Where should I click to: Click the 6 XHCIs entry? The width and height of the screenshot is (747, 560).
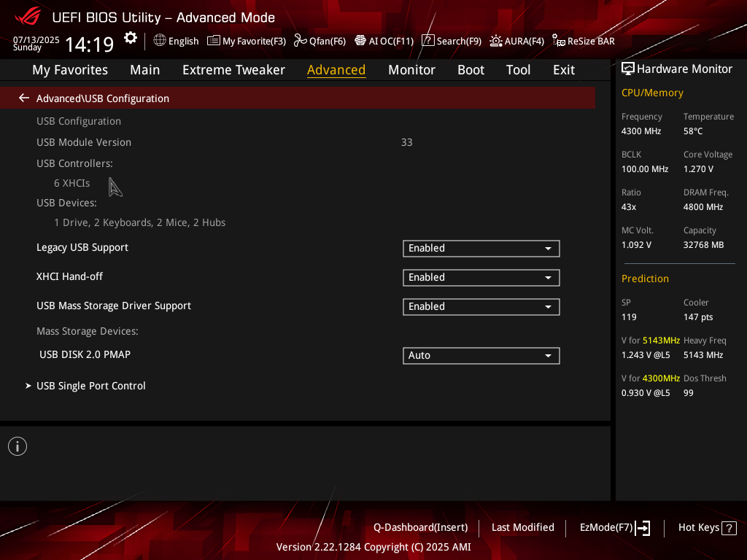[x=72, y=183]
